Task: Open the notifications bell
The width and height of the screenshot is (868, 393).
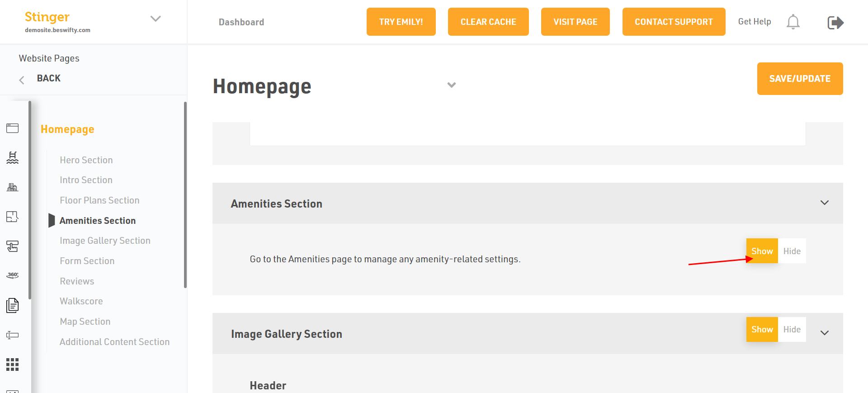Action: click(x=793, y=22)
